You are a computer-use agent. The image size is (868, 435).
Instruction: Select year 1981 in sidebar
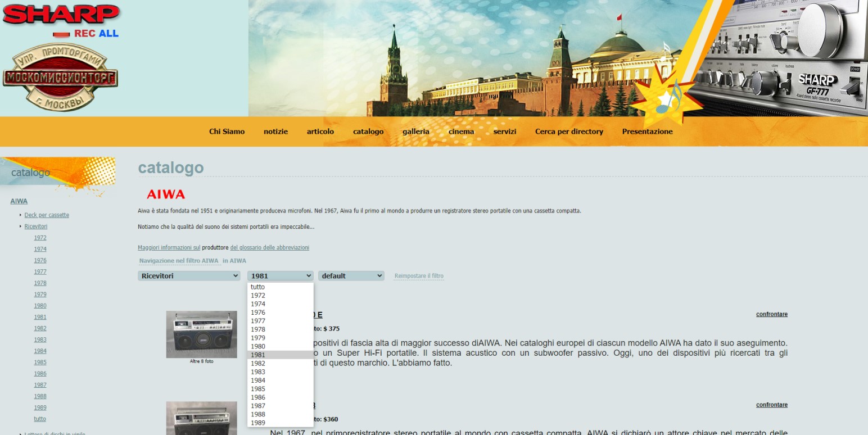pyautogui.click(x=40, y=317)
